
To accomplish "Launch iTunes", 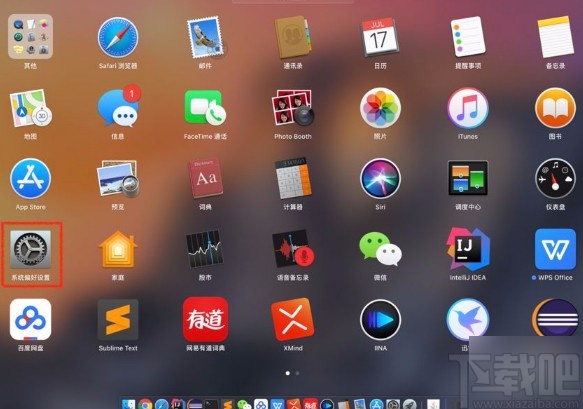I will (x=468, y=108).
